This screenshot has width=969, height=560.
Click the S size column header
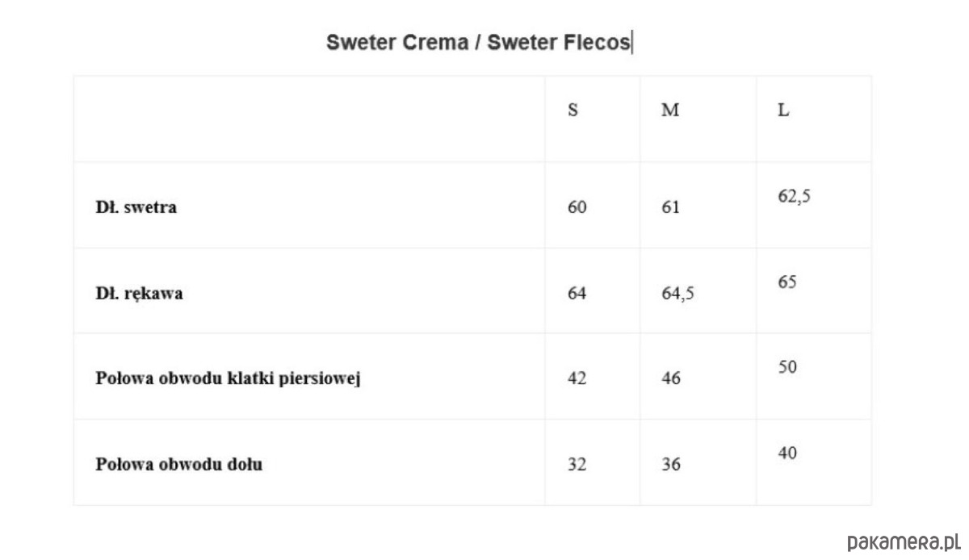tap(573, 111)
